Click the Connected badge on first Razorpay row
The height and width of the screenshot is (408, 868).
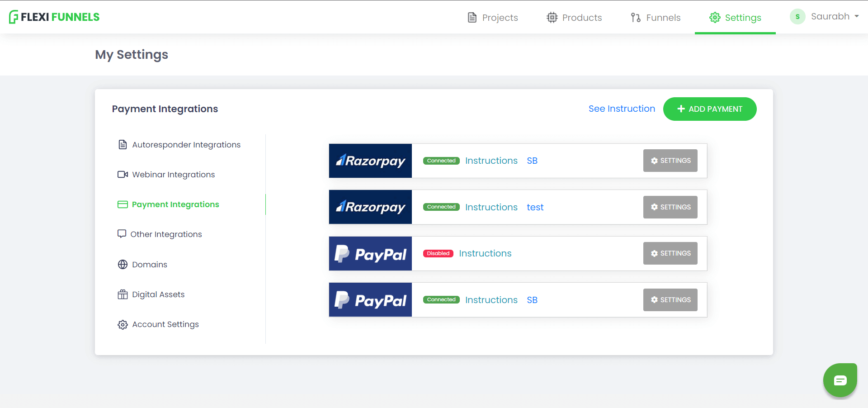pyautogui.click(x=441, y=161)
